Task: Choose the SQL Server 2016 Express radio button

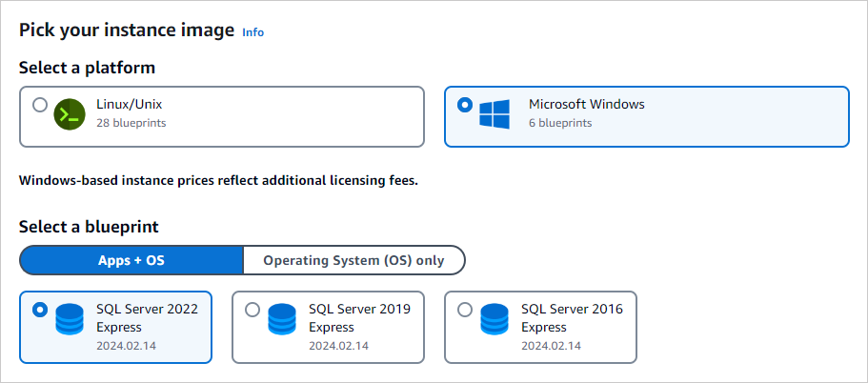Action: [x=465, y=310]
